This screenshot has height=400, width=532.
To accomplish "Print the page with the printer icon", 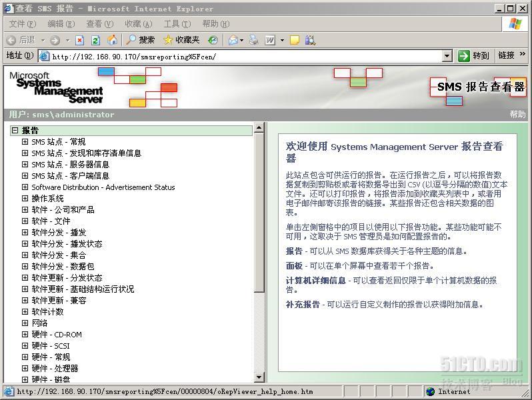I will [253, 40].
